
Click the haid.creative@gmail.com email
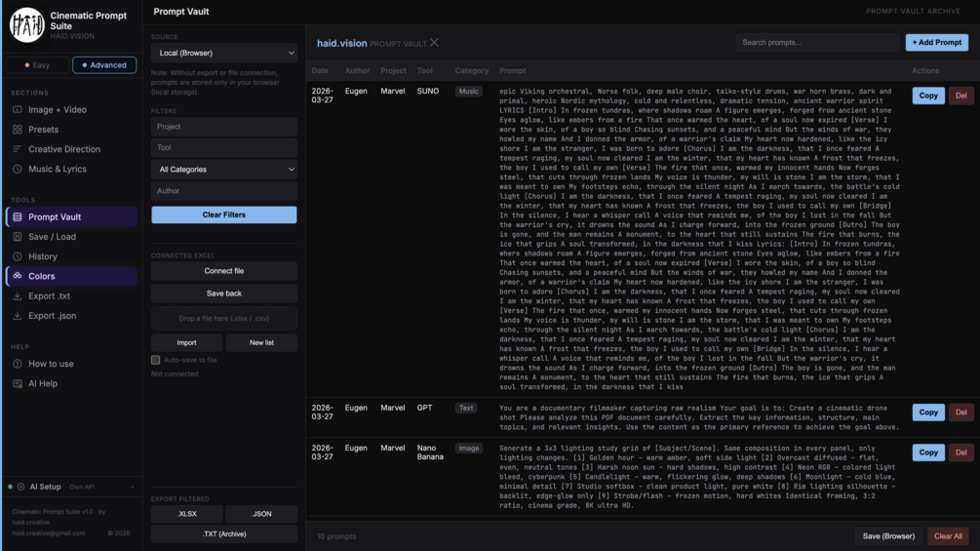(48, 533)
